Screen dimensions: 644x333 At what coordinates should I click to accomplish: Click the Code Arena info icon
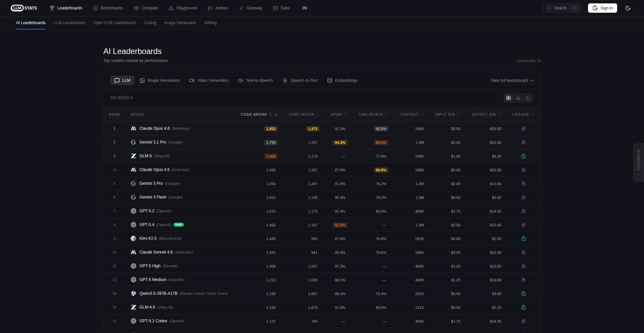270,114
